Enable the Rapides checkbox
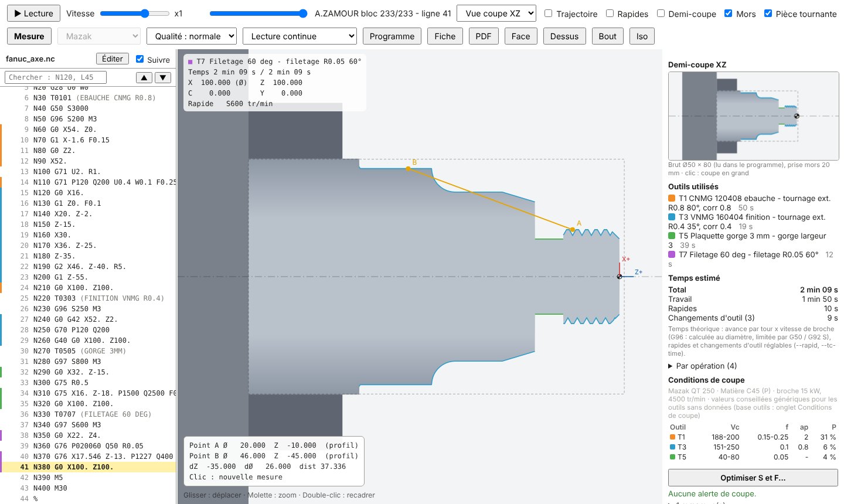Image resolution: width=844 pixels, height=504 pixels. click(610, 13)
